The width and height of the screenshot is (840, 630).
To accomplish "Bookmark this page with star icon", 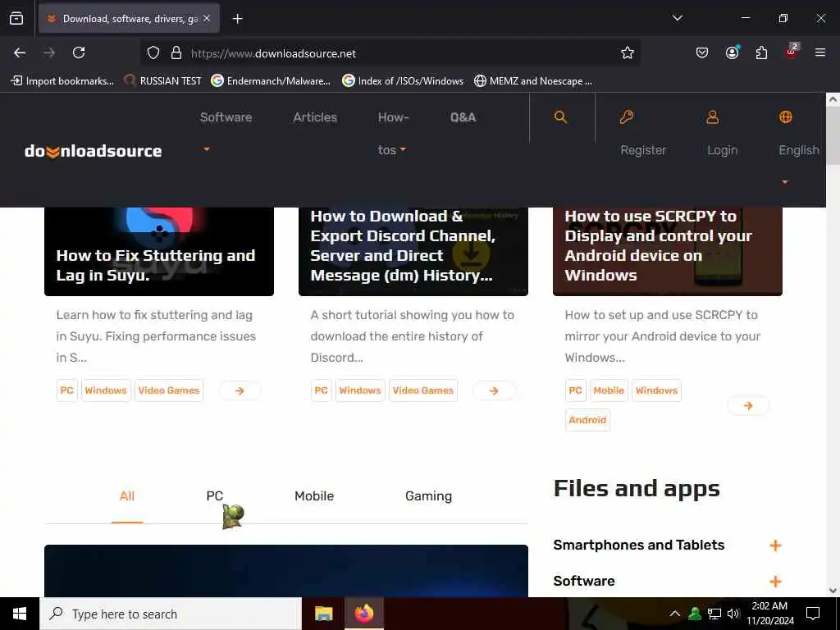I will pos(628,52).
